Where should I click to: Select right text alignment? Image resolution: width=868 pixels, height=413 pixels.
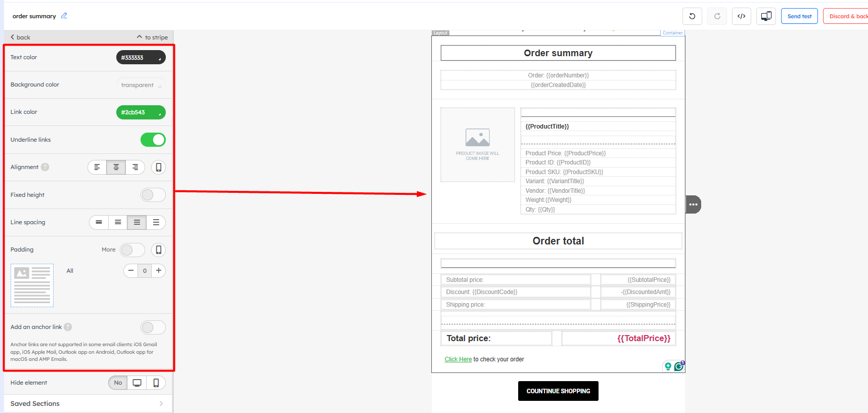click(x=135, y=167)
